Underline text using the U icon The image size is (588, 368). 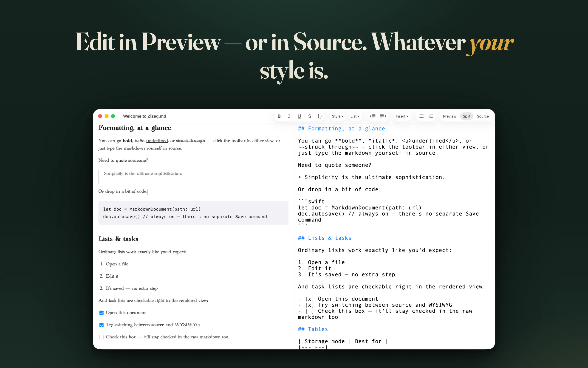point(299,116)
